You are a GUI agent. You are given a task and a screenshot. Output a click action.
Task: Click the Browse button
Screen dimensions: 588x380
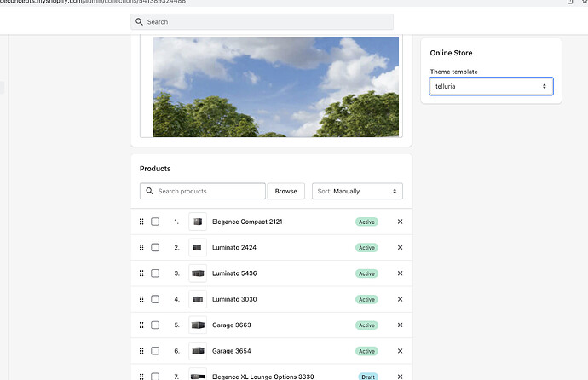[x=286, y=192]
